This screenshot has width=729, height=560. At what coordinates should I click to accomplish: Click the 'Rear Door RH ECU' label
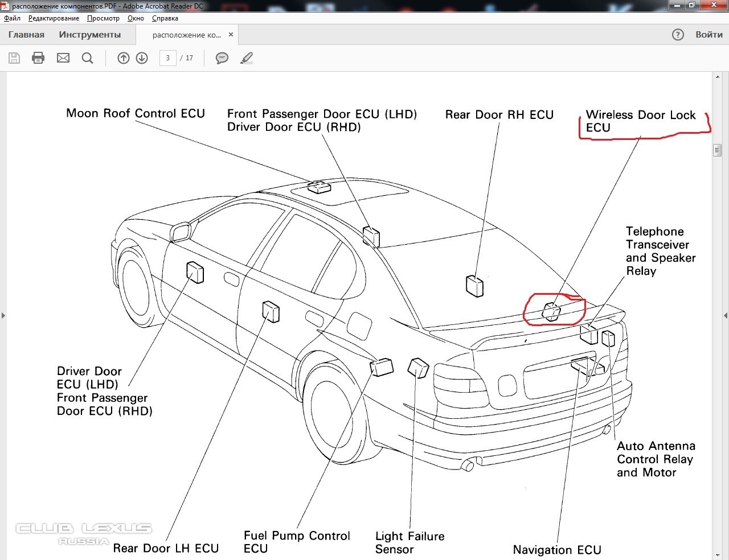click(499, 115)
